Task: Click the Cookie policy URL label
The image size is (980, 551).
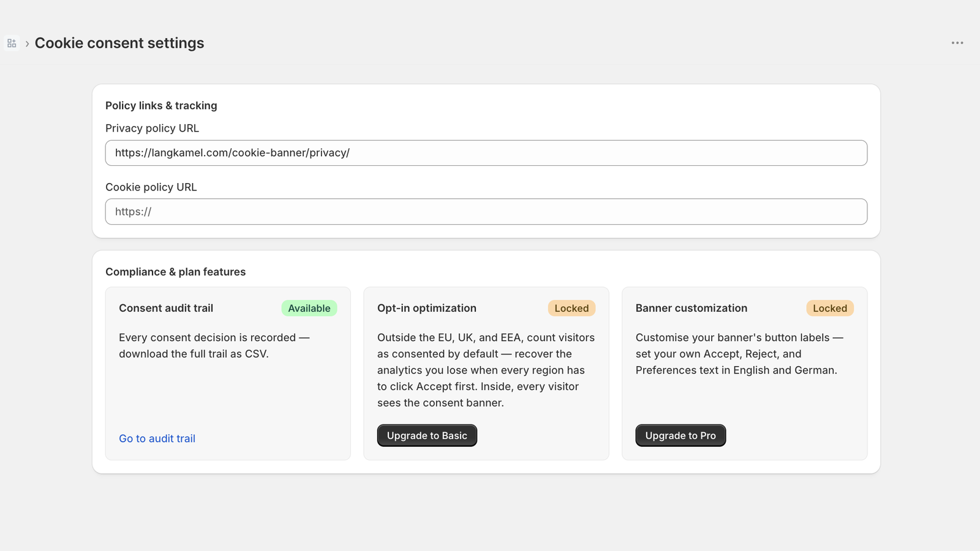Action: (x=151, y=187)
